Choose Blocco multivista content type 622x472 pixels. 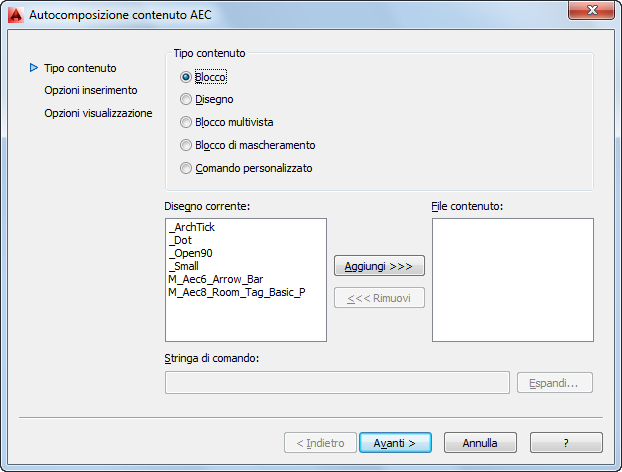pos(186,122)
